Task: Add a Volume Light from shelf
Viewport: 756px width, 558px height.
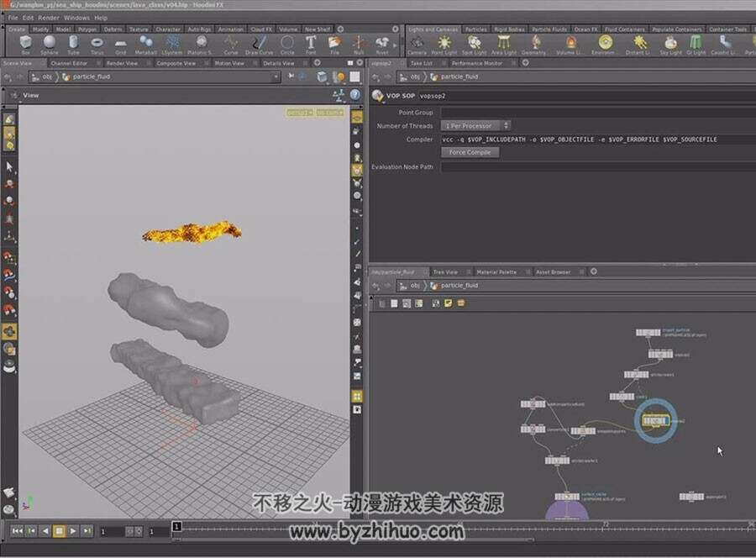Action: (570, 45)
